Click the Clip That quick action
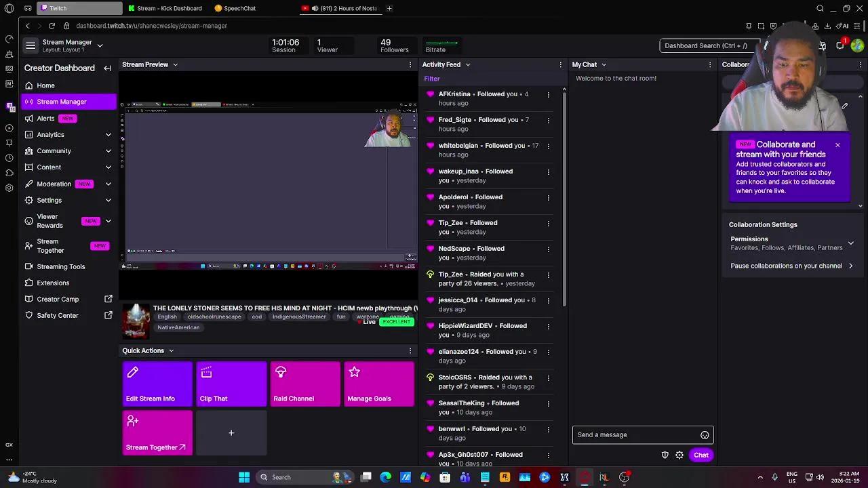The image size is (868, 488). tap(231, 384)
